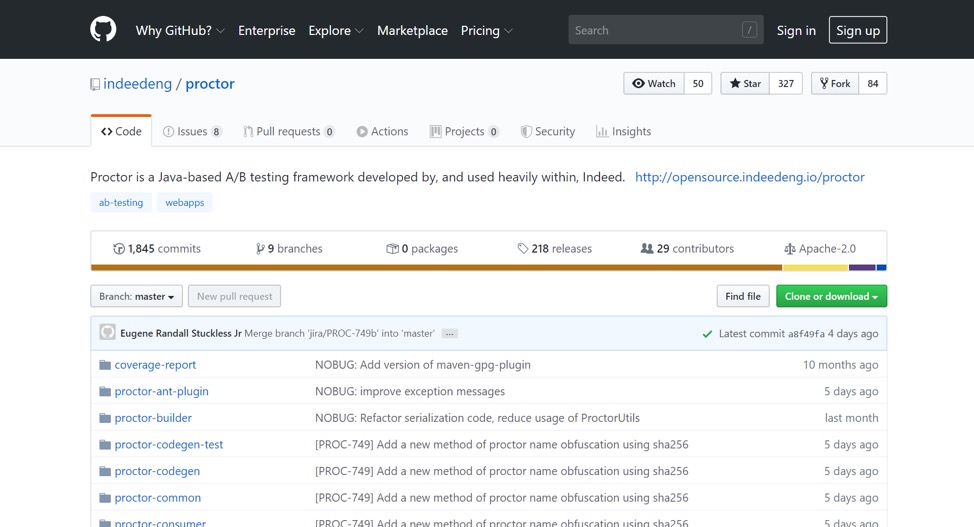Open the Explore dropdown menu
Image resolution: width=974 pixels, height=527 pixels.
pyautogui.click(x=336, y=30)
